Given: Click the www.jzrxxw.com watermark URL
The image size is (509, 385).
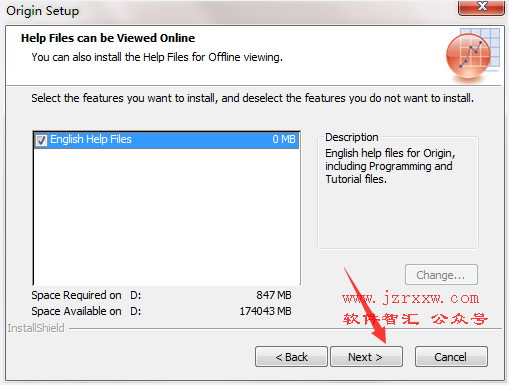Looking at the screenshot, I should pyautogui.click(x=410, y=298).
